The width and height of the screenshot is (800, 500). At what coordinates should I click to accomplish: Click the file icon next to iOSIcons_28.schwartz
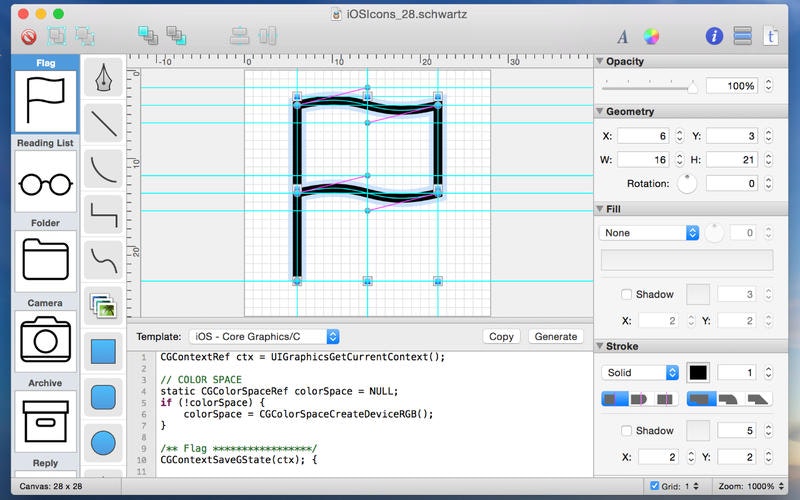(336, 14)
